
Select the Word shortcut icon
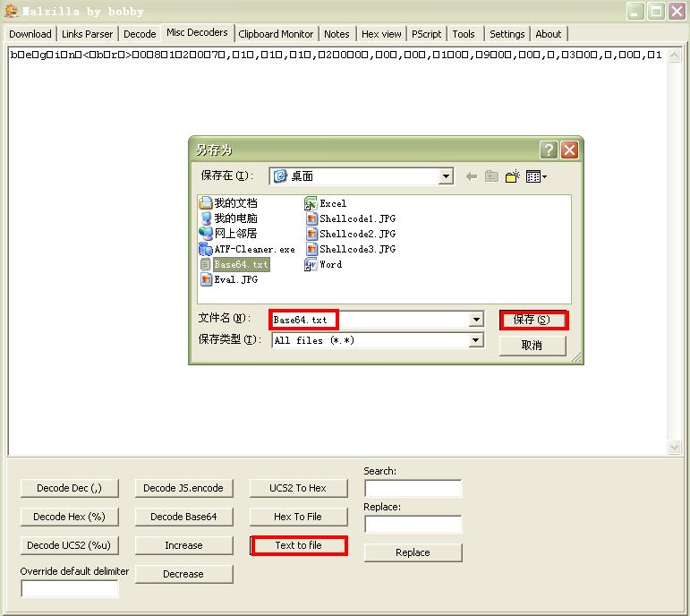coord(311,264)
